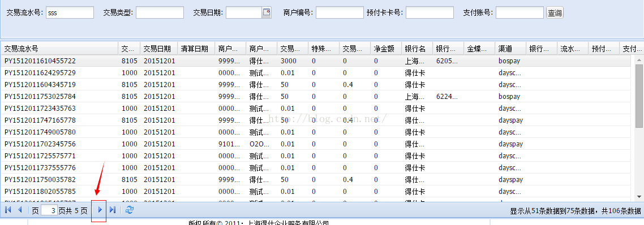Click bospay in row PY1512011753025784
The image size is (644, 225).
pos(509,97)
